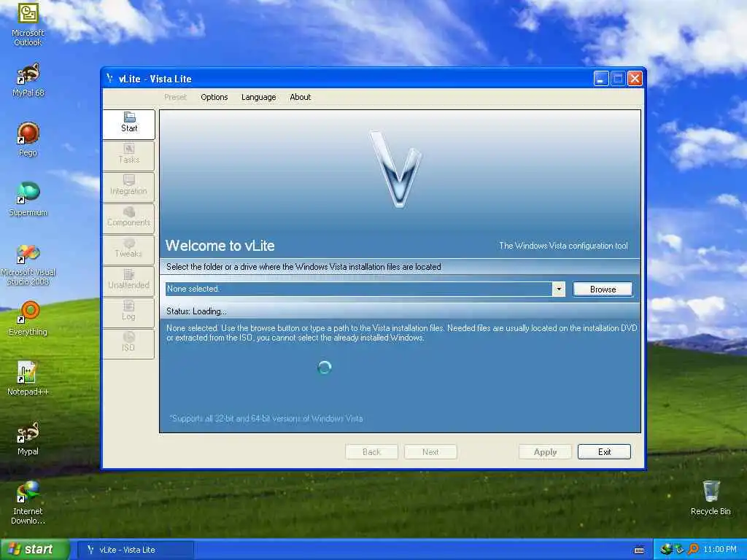
Task: Click the orange magnifier tray icon
Action: tap(693, 550)
